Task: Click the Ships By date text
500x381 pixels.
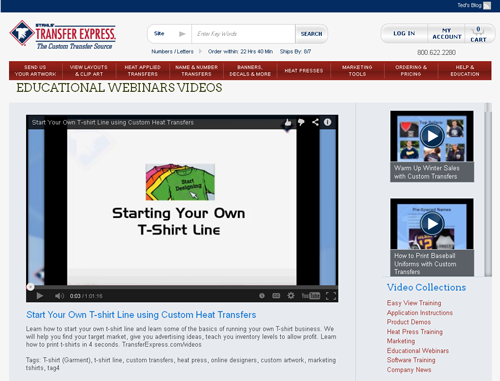Action: pyautogui.click(x=295, y=51)
